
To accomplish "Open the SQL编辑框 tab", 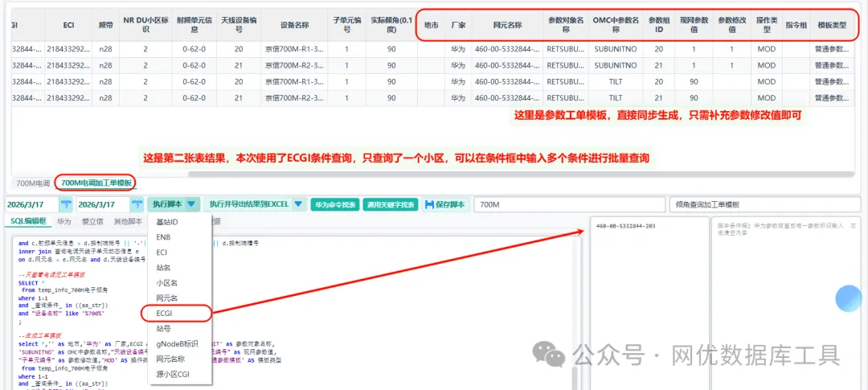I will [x=27, y=221].
